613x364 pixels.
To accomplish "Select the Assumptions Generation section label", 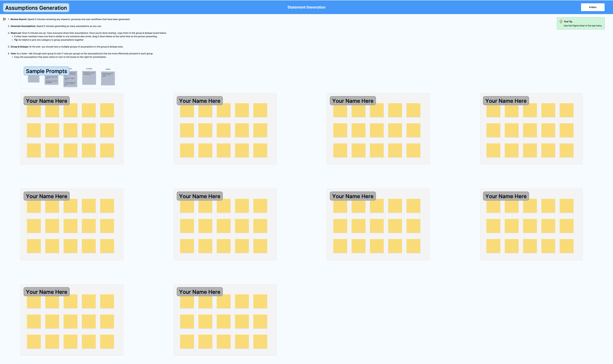I will coord(36,8).
